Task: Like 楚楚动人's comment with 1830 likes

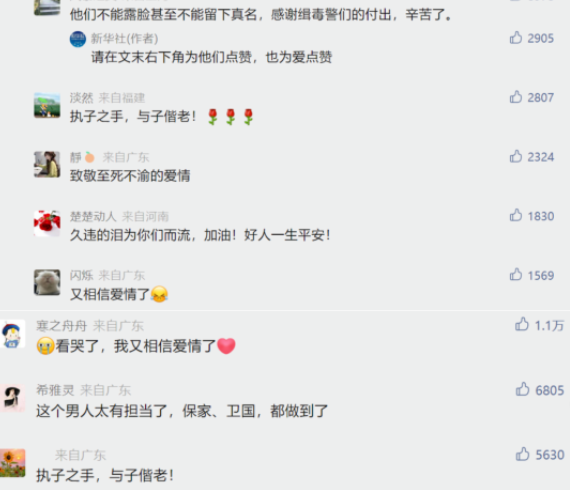Action: [x=516, y=216]
